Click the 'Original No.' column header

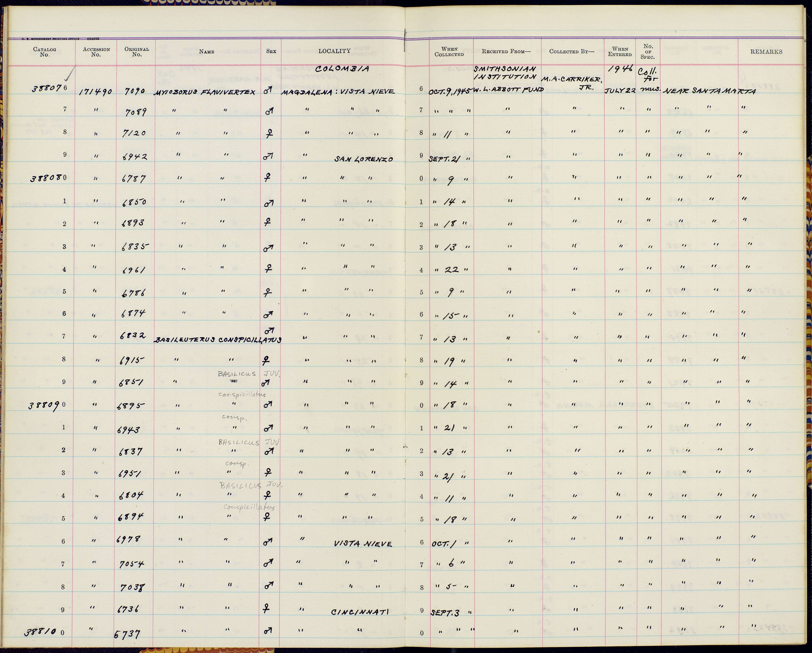[x=137, y=52]
